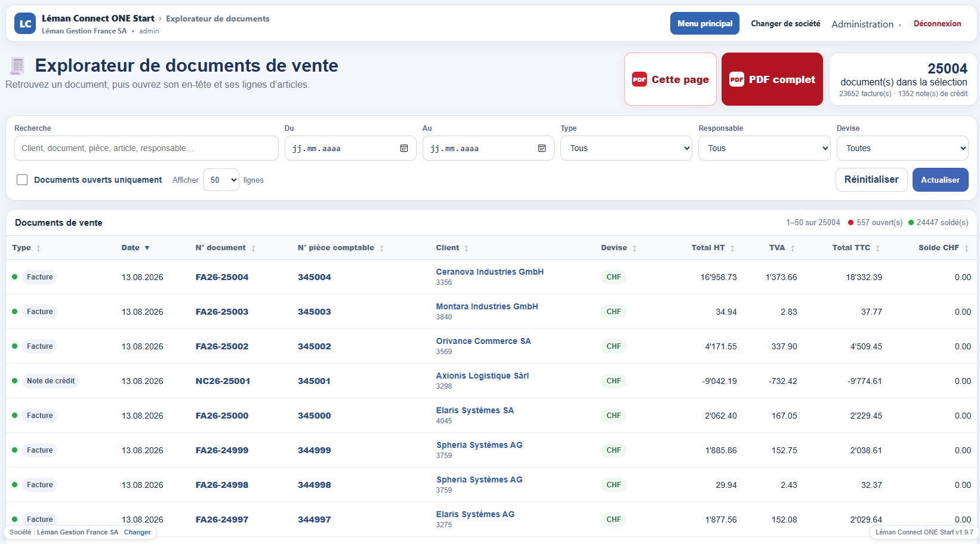Screen dimensions: 980x544
Task: Open client Elaris Systèmes SA
Action: point(475,410)
